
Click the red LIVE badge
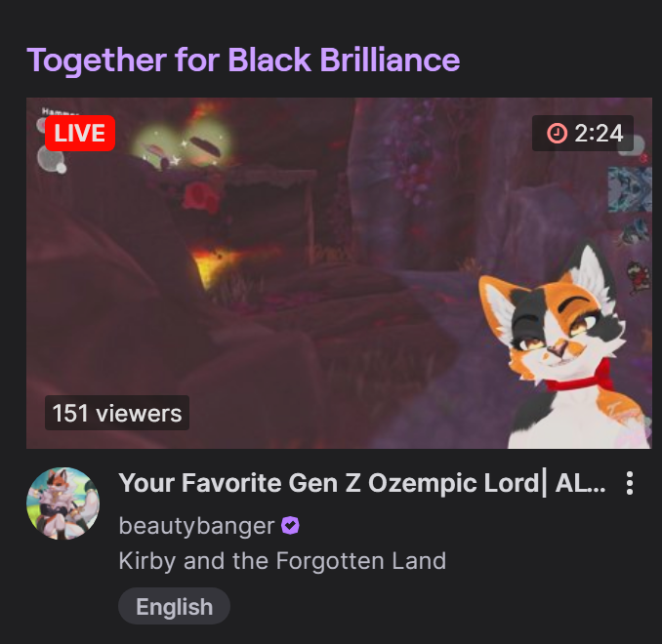pos(80,133)
